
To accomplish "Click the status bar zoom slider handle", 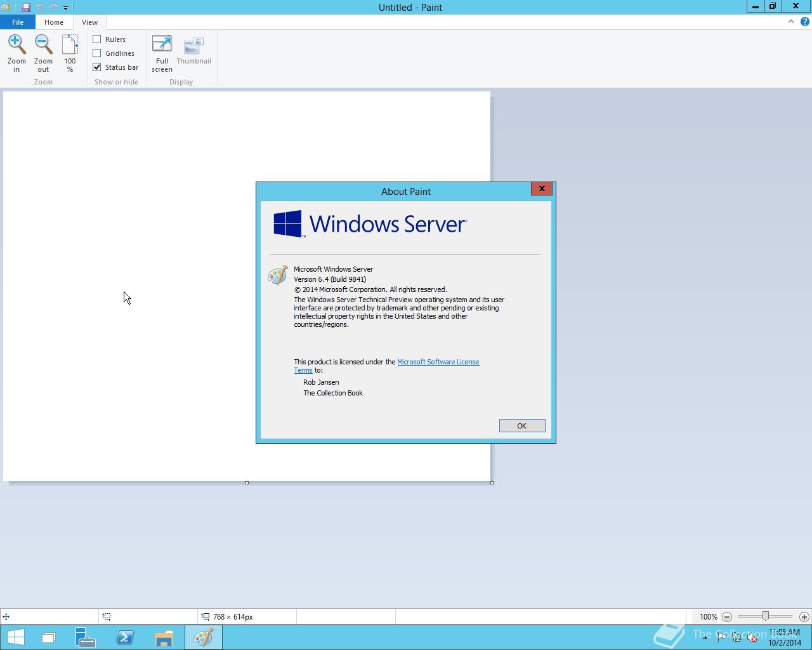I will click(x=766, y=616).
